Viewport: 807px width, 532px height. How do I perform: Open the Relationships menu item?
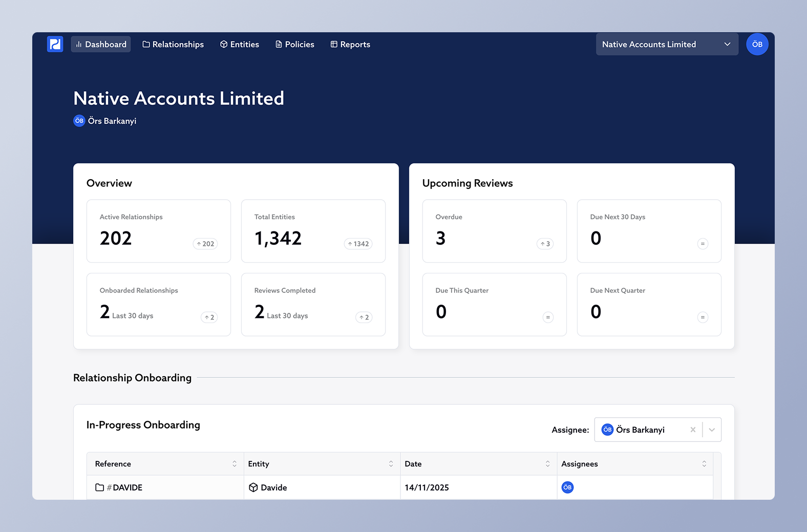[x=173, y=44]
